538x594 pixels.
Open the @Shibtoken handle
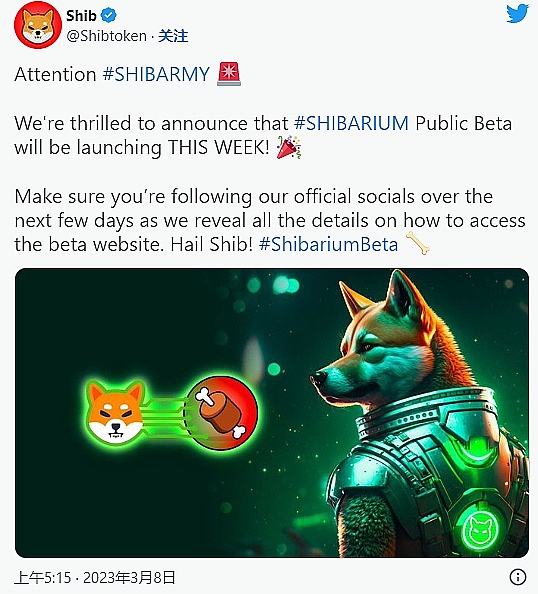106,36
